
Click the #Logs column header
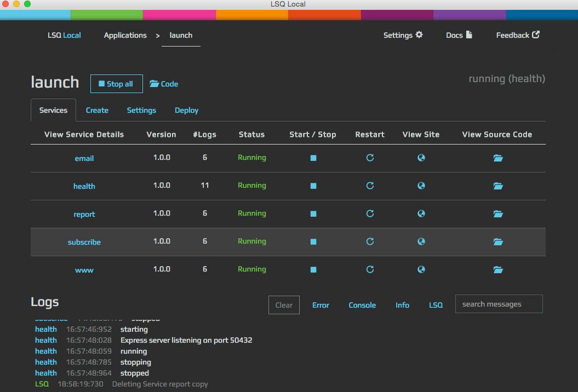tap(204, 135)
